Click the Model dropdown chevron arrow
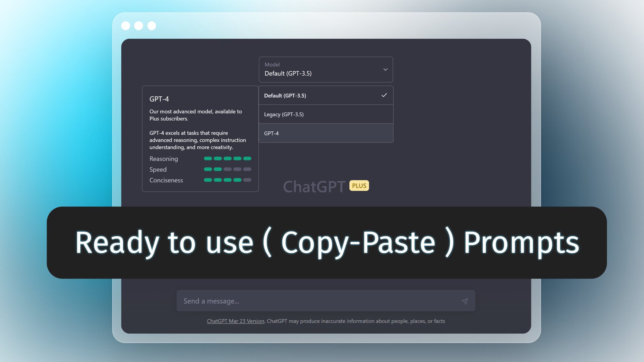This screenshot has width=644, height=362. tap(385, 69)
